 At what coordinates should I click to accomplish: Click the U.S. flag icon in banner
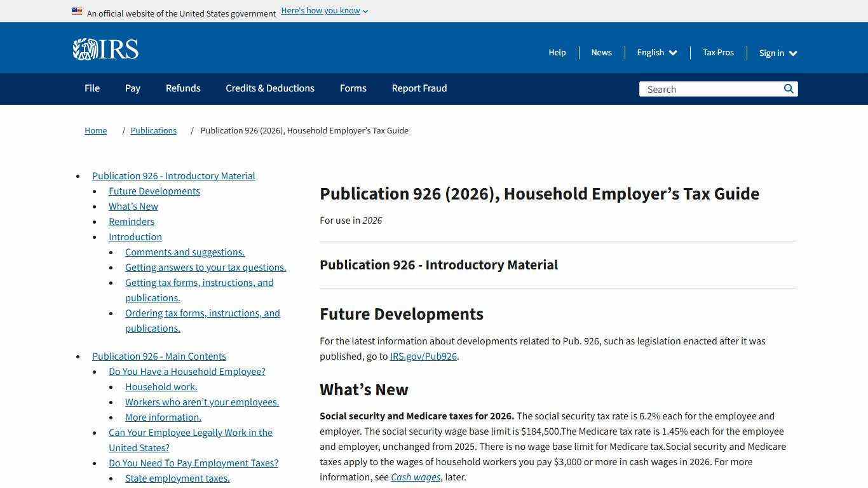tap(77, 11)
